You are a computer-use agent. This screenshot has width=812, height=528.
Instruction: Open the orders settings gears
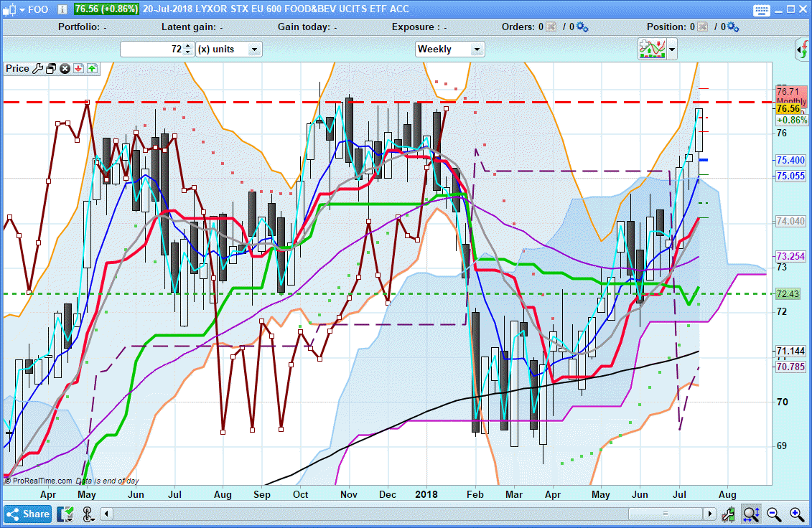582,27
